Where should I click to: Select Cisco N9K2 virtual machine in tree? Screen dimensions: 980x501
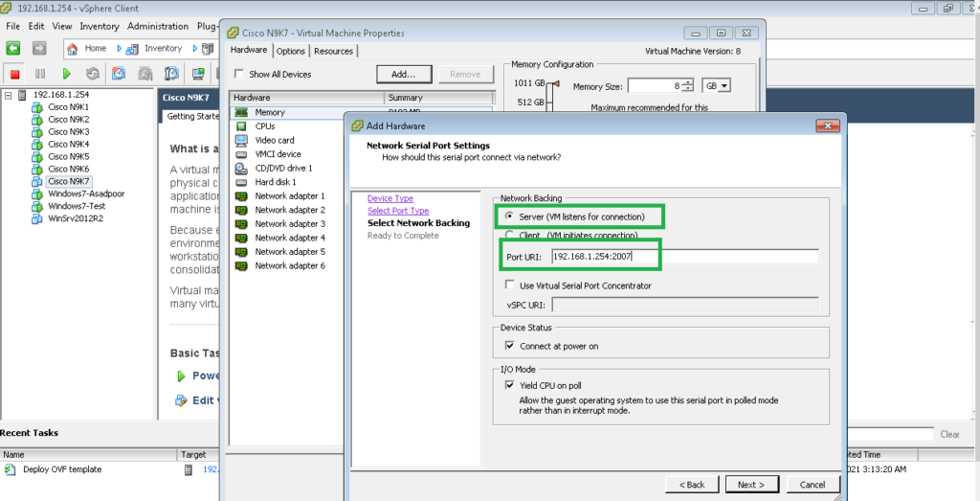click(68, 120)
